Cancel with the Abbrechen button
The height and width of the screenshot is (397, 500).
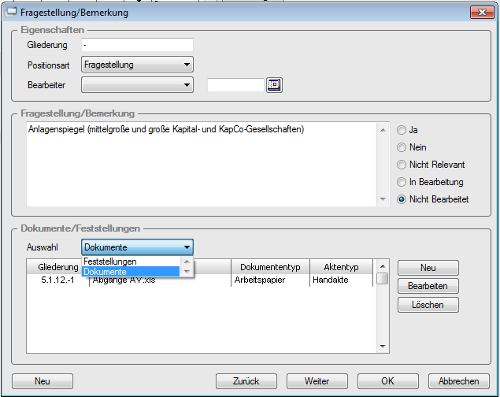click(x=459, y=381)
